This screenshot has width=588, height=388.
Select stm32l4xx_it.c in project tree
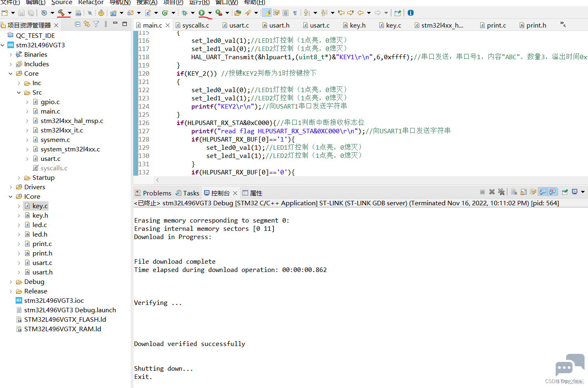point(62,130)
